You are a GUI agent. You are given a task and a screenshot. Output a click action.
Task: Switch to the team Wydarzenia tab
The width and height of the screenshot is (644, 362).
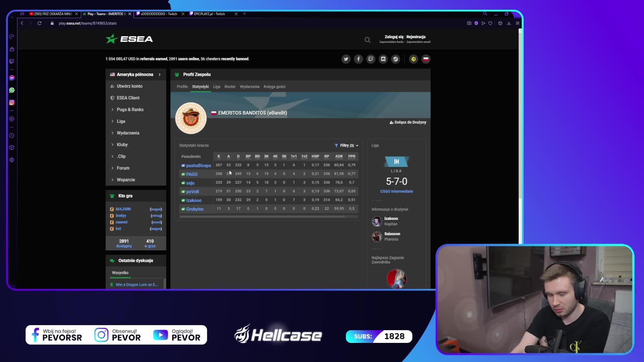click(x=250, y=86)
